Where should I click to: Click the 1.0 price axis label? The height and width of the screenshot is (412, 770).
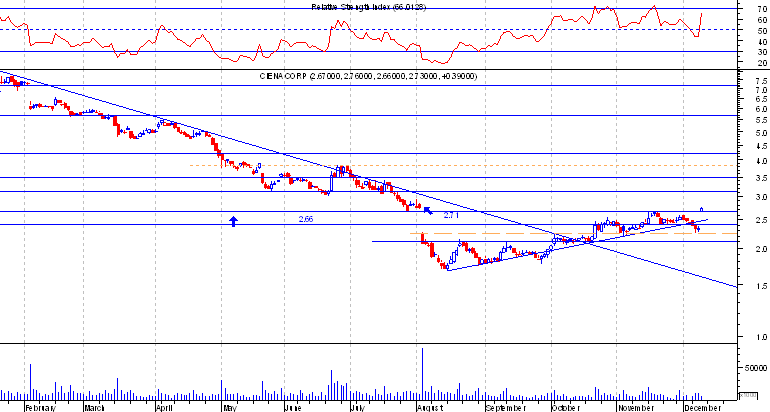click(x=762, y=338)
